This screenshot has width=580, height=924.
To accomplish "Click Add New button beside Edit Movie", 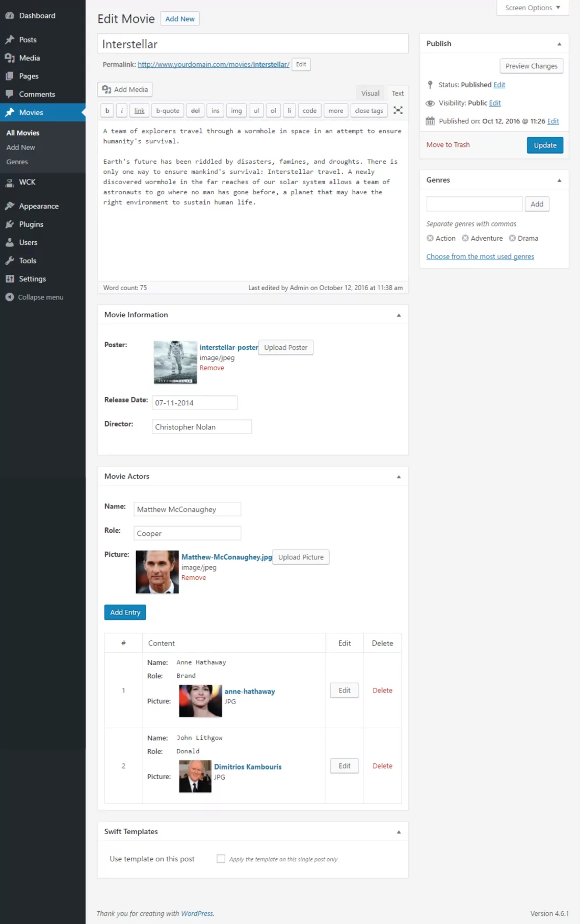I will point(180,19).
